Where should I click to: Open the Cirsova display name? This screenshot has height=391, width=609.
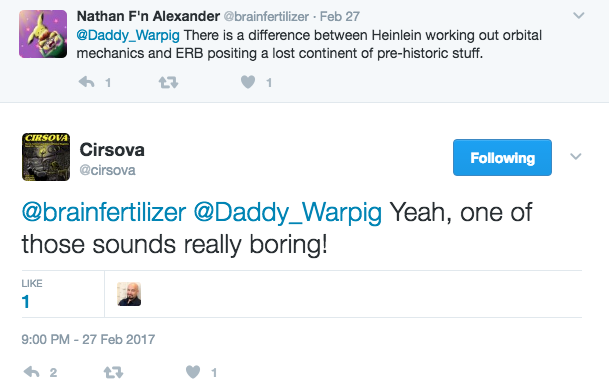click(112, 150)
